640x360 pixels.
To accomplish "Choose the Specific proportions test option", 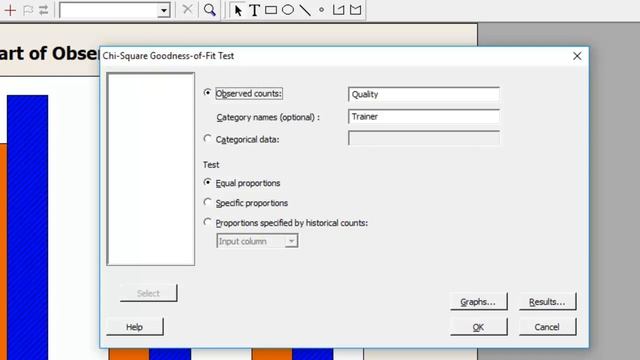I will coord(207,202).
